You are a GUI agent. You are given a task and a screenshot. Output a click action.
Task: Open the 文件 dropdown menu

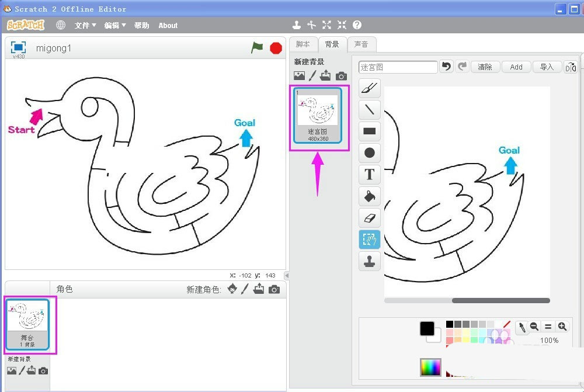pos(85,26)
